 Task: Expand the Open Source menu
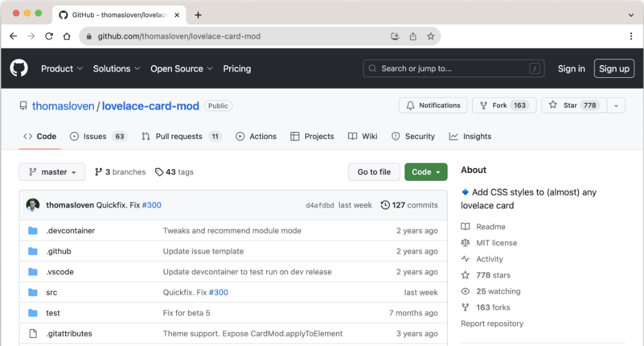pos(181,69)
